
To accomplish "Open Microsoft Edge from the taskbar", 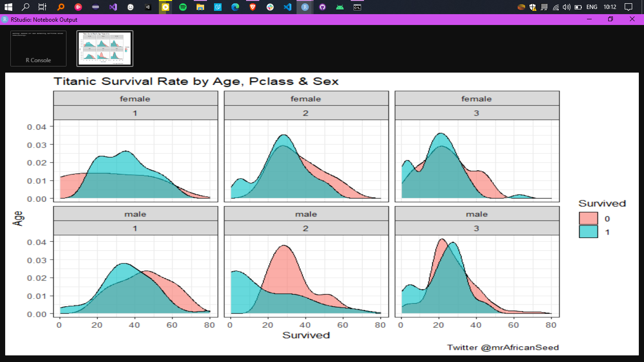I will coord(235,7).
